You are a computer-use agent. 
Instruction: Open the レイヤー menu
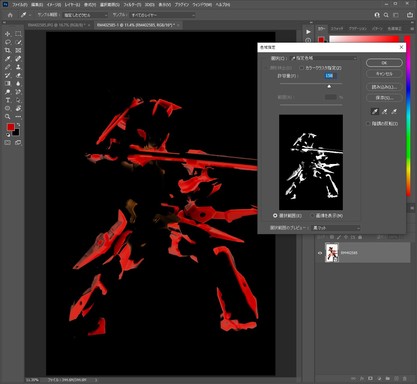[x=72, y=5]
